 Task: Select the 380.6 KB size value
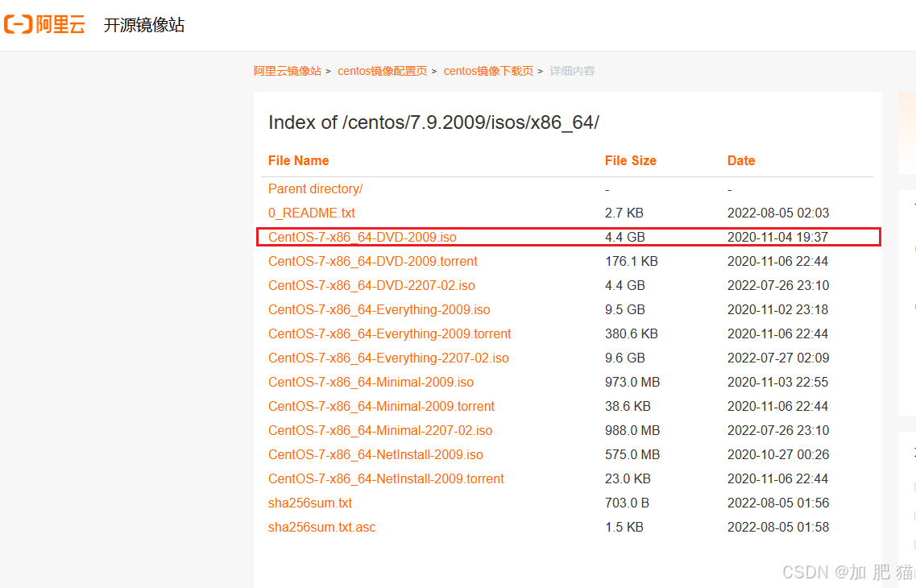[632, 334]
